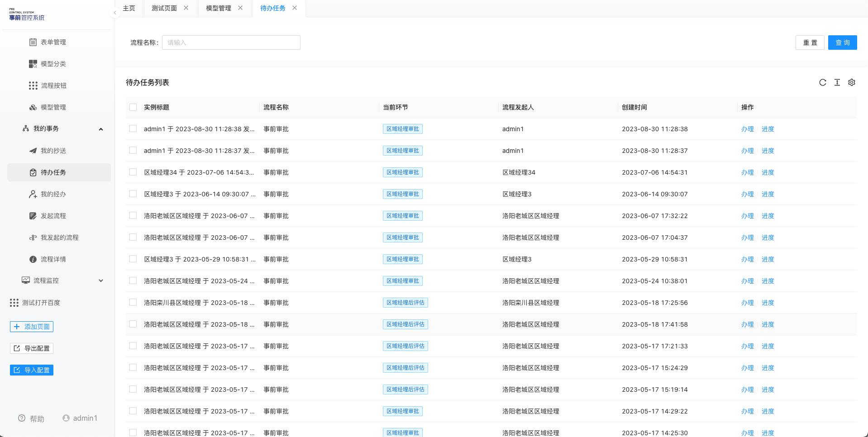This screenshot has height=437, width=868.
Task: Click 进度 for the 区域经理34 row
Action: point(768,172)
